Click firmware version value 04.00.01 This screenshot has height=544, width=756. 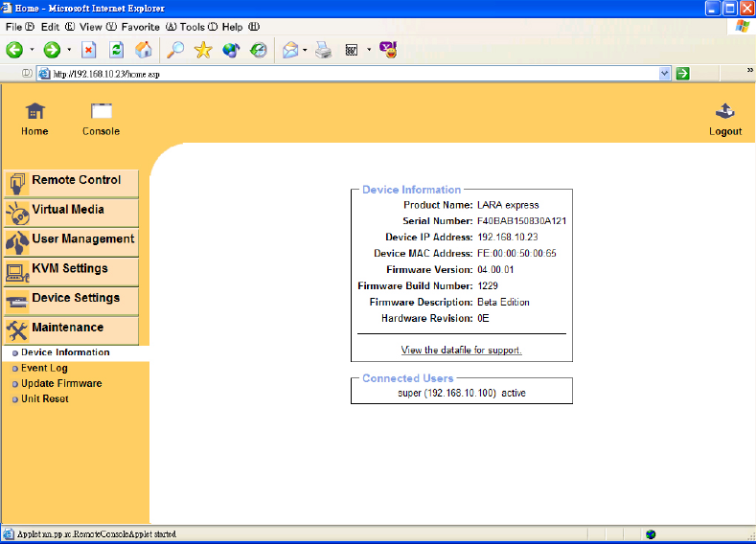pos(495,270)
